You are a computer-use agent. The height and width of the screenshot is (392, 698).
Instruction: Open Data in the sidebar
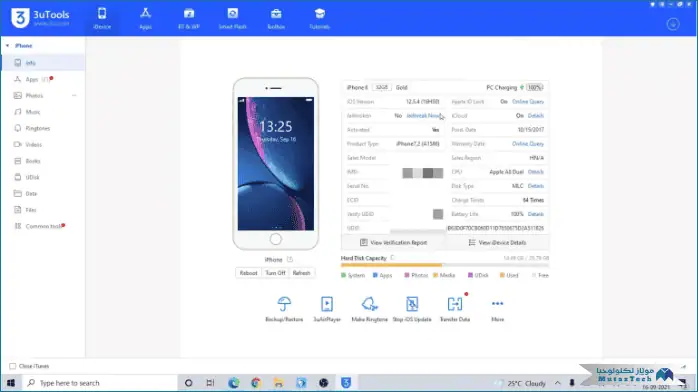pos(43,194)
